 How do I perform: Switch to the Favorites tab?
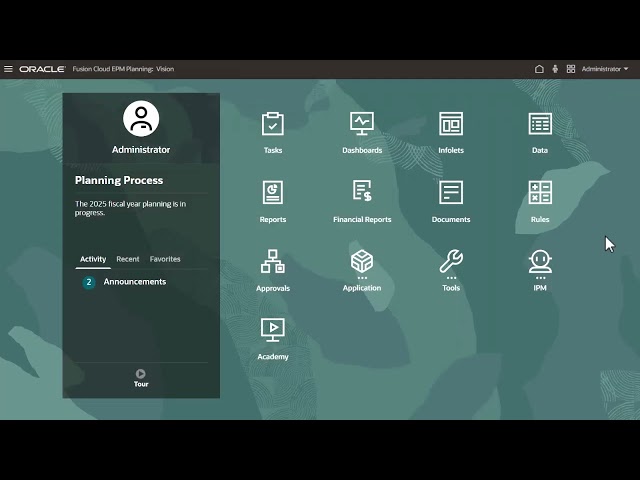(x=165, y=259)
